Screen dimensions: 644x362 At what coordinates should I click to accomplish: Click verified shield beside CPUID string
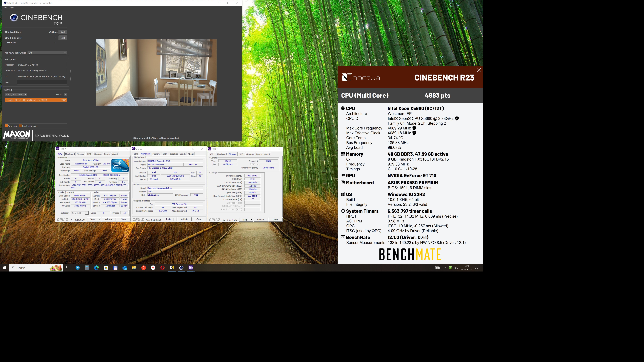(457, 118)
